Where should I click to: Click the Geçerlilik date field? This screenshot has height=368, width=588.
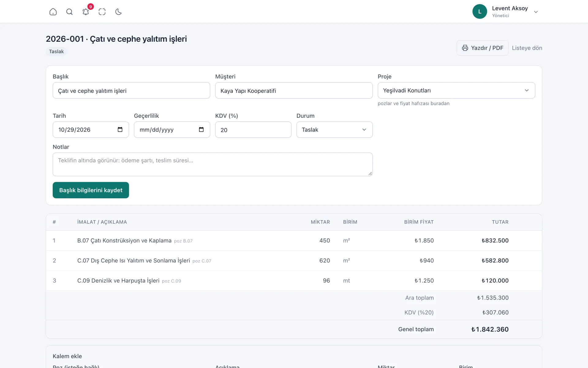pos(172,130)
